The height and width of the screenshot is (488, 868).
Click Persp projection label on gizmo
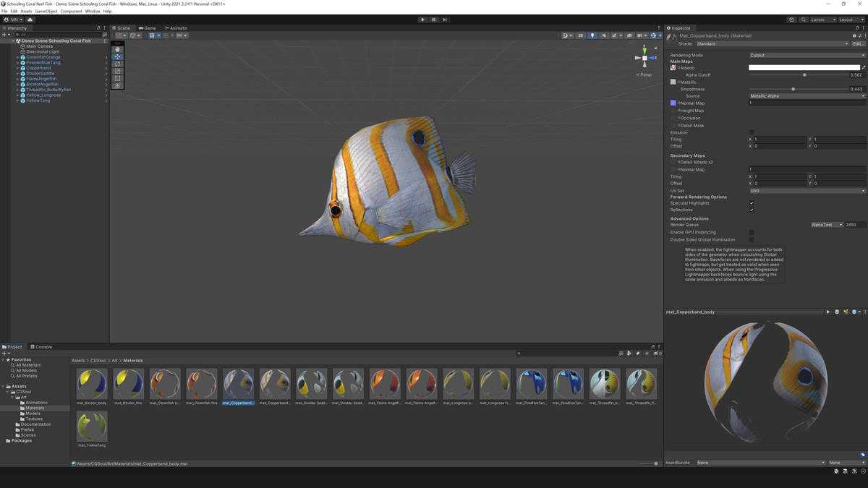[645, 74]
